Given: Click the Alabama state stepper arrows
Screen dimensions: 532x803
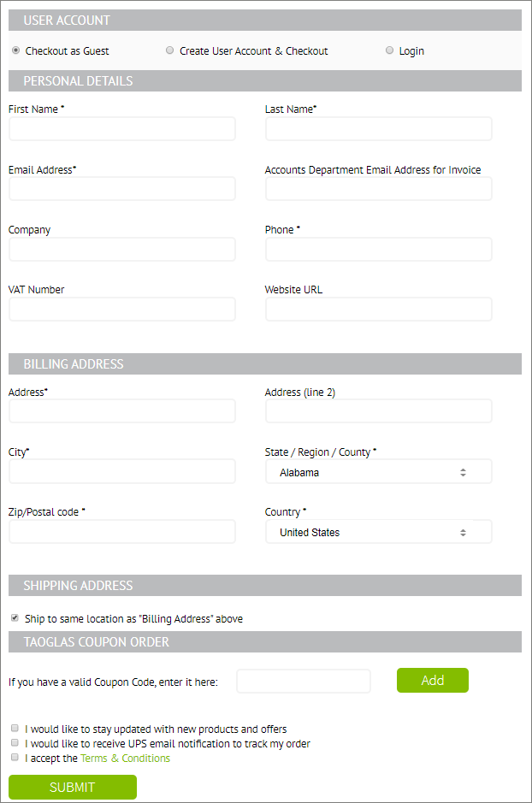Looking at the screenshot, I should coord(463,471).
